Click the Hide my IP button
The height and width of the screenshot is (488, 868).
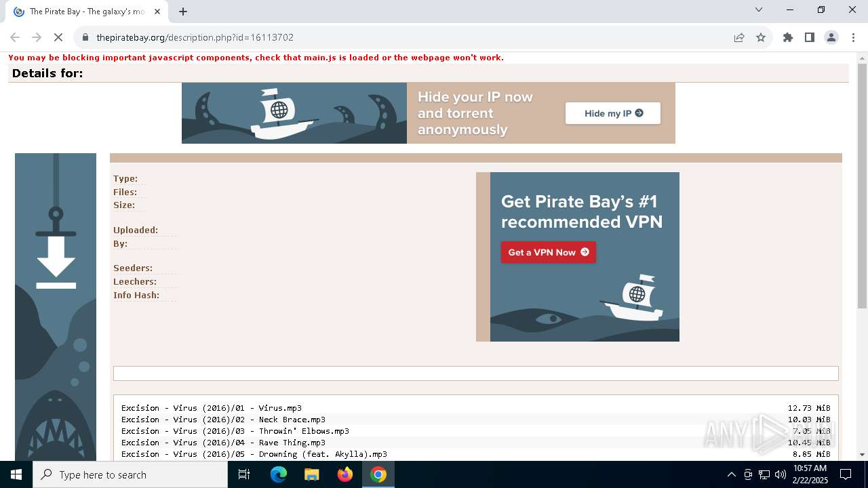pyautogui.click(x=613, y=113)
